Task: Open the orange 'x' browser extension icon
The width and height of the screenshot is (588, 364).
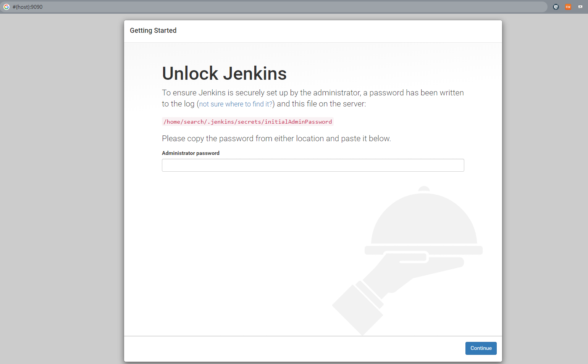Action: click(568, 7)
